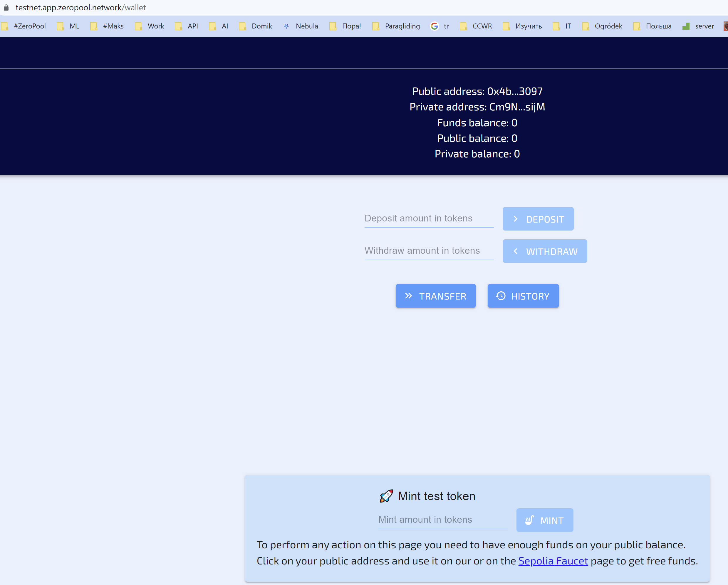Open the Google tr bookmark
728x585 pixels.
point(440,26)
